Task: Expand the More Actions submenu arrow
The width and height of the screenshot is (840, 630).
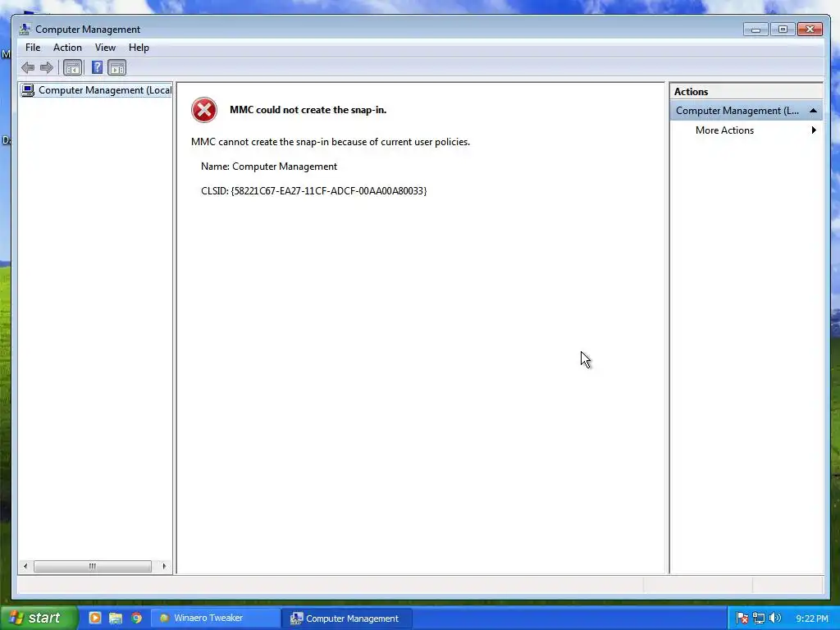Action: [x=814, y=130]
